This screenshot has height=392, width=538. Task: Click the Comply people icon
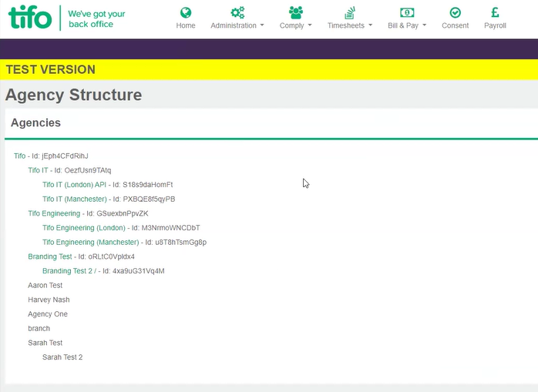295,12
